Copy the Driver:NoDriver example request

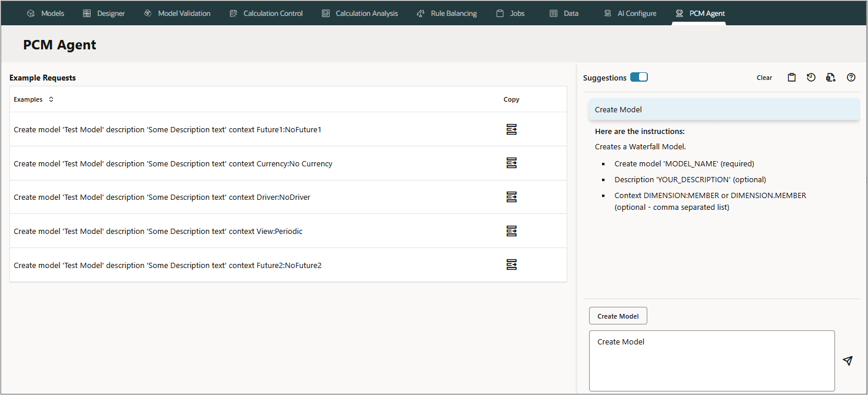[511, 197]
